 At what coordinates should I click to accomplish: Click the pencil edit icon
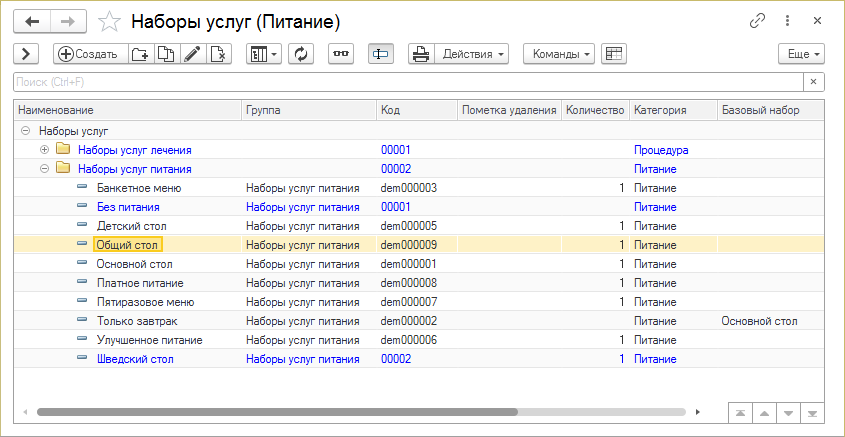coord(192,54)
